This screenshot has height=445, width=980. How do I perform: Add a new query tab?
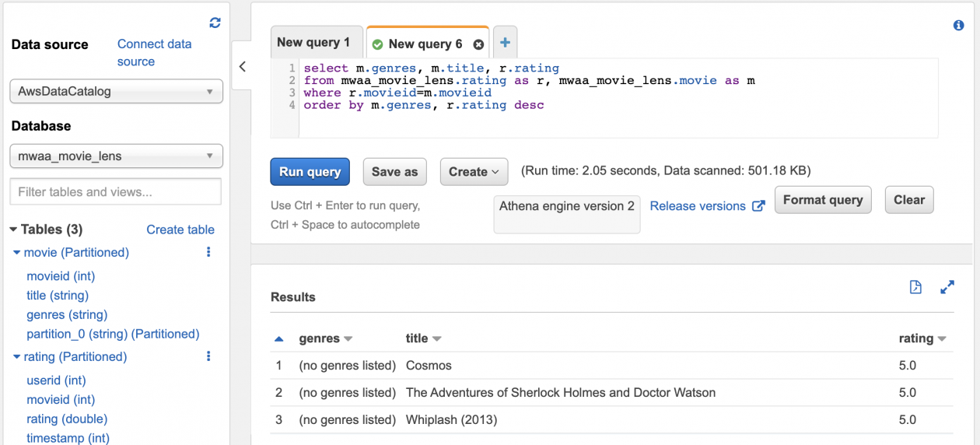(x=505, y=43)
